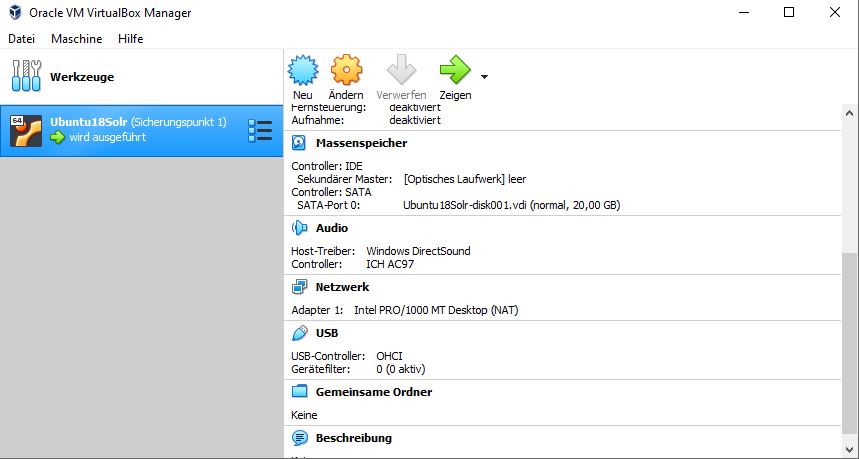Click the scroll down arrow of details pane
The width and height of the screenshot is (859, 459).
(x=849, y=450)
